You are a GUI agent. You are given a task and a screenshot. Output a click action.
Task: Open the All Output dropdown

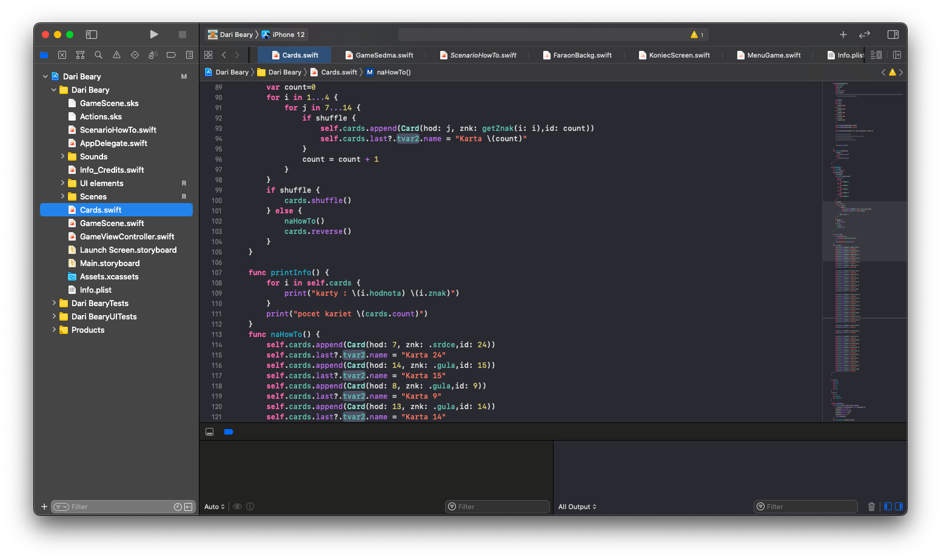point(577,507)
